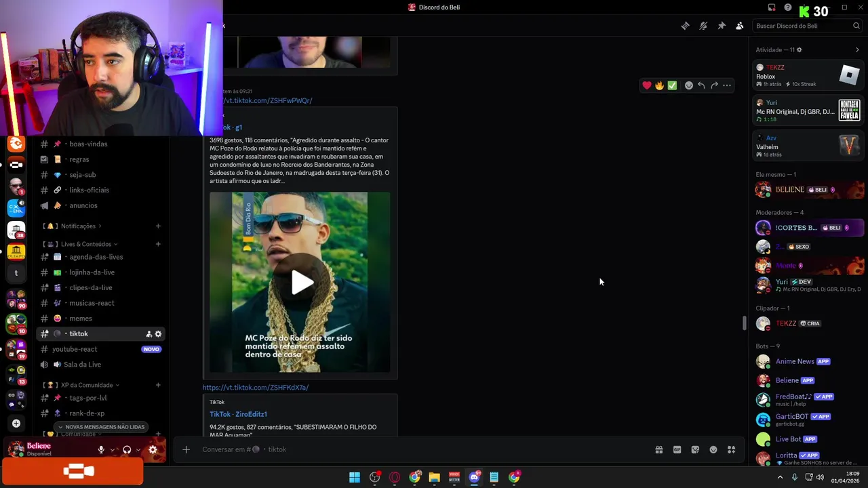Open the Help question mark icon
Viewport: 868px width, 488px height.
click(788, 7)
